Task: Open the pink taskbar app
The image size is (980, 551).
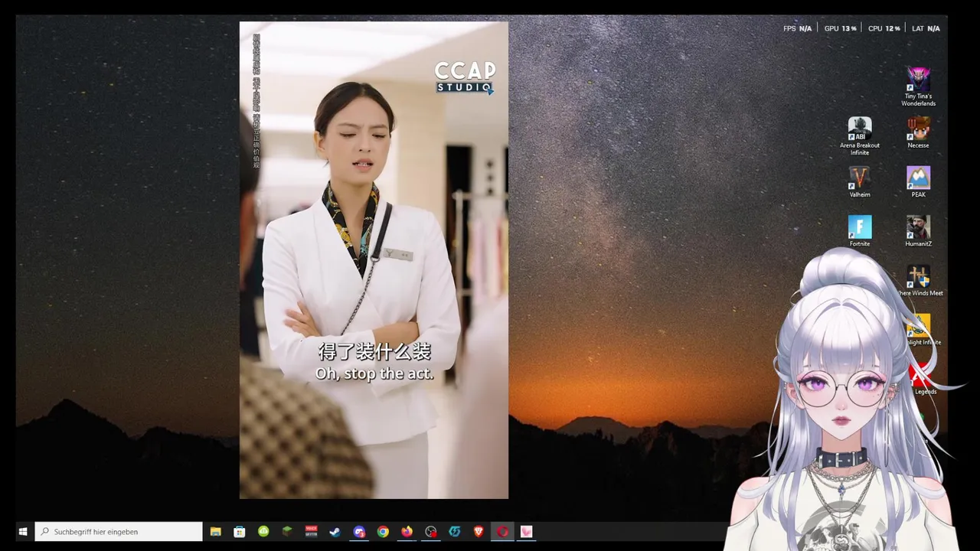Action: coord(526,531)
